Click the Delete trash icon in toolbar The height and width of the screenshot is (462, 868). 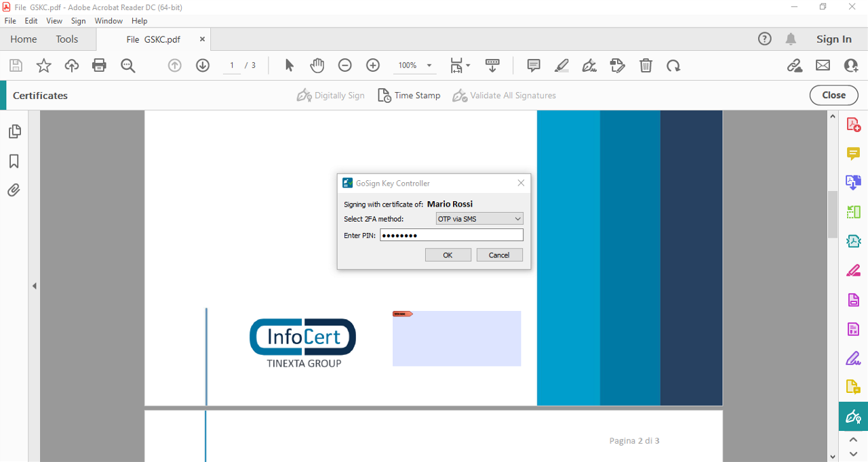click(646, 66)
